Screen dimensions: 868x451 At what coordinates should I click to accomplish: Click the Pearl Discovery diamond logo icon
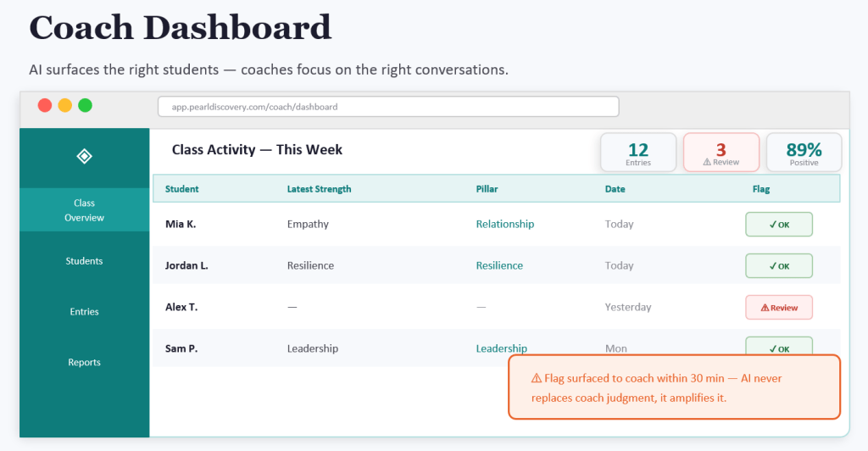pyautogui.click(x=84, y=156)
